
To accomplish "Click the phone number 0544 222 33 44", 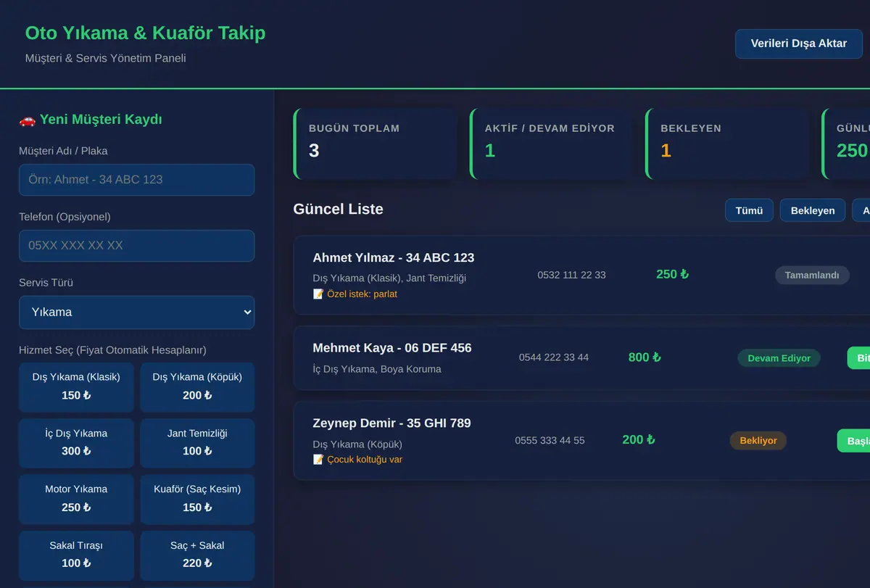I will point(554,357).
